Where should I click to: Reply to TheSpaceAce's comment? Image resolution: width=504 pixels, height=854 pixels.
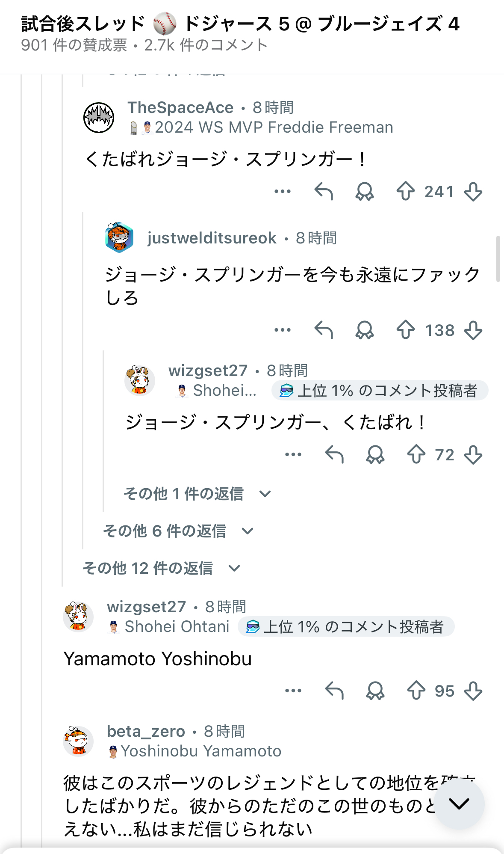(x=324, y=191)
